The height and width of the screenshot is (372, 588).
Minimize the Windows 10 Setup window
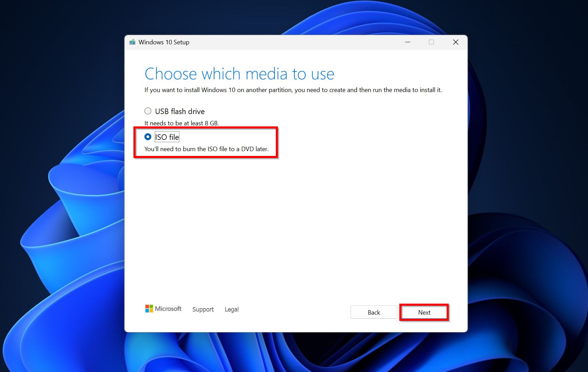click(x=408, y=42)
